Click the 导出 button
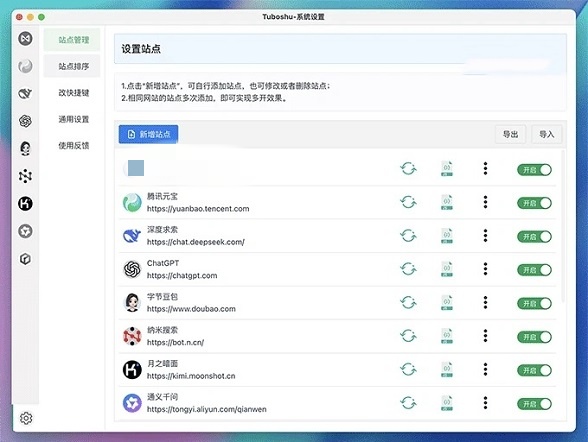 click(510, 134)
